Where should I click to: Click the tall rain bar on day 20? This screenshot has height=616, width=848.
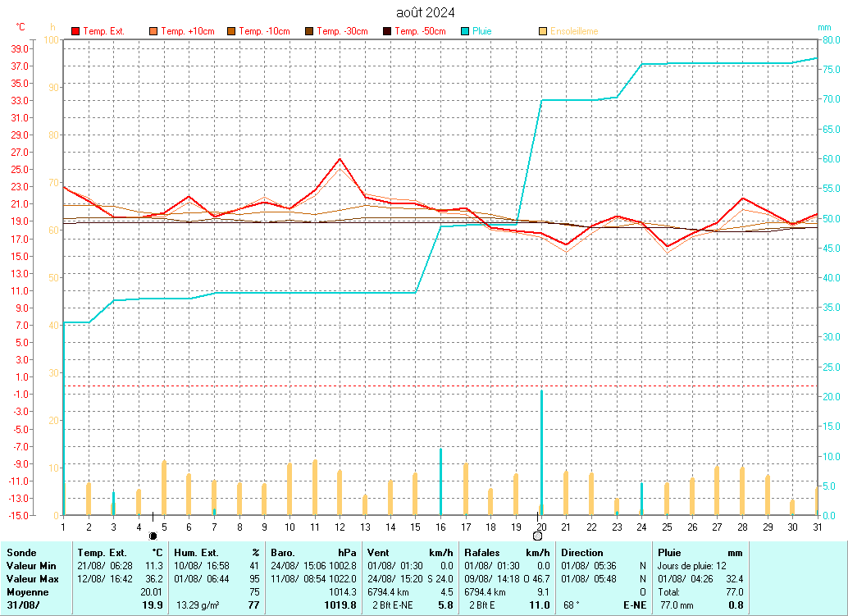click(541, 453)
